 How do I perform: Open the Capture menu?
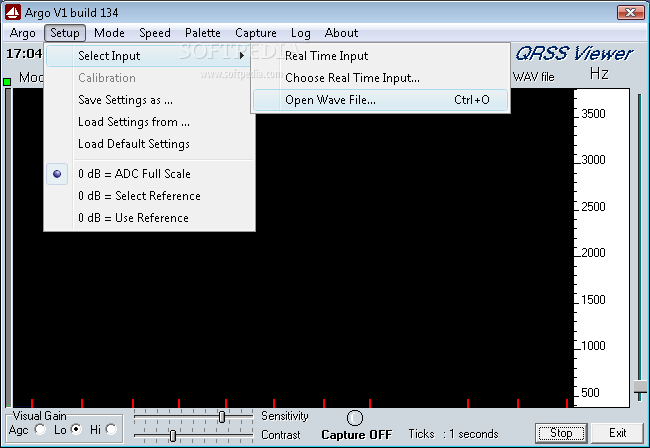(x=256, y=33)
